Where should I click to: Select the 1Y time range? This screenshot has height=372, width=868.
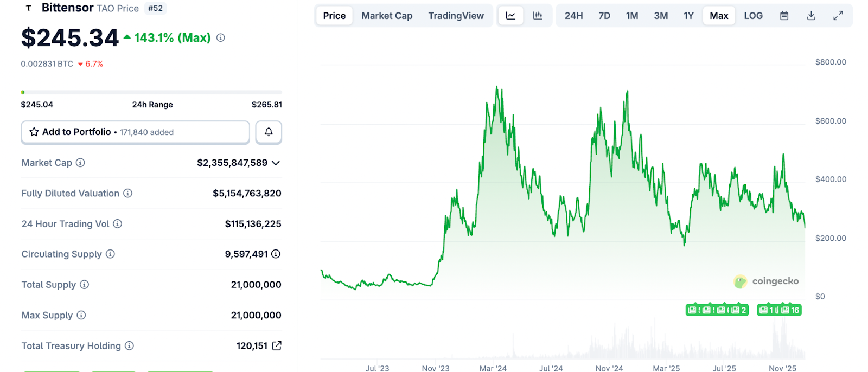coord(688,16)
